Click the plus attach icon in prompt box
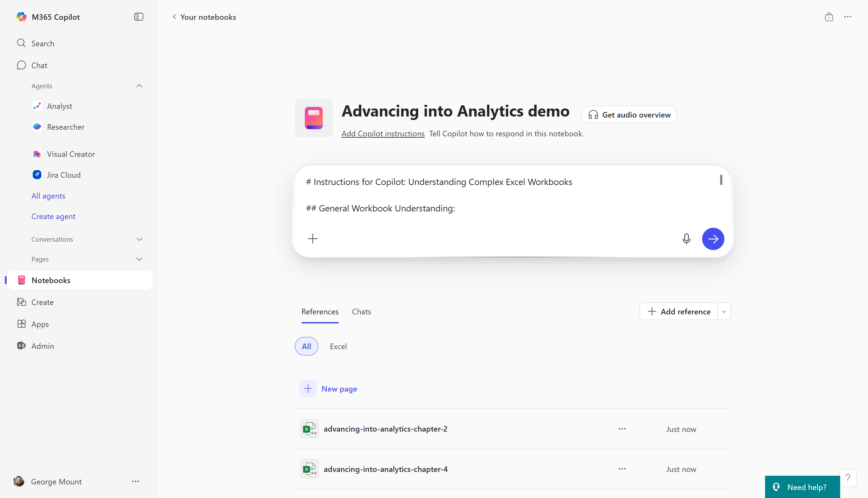The image size is (868, 498). 313,239
